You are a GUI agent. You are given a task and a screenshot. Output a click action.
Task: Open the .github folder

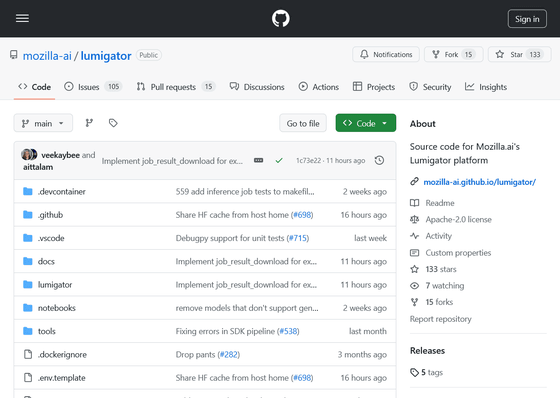pos(50,215)
